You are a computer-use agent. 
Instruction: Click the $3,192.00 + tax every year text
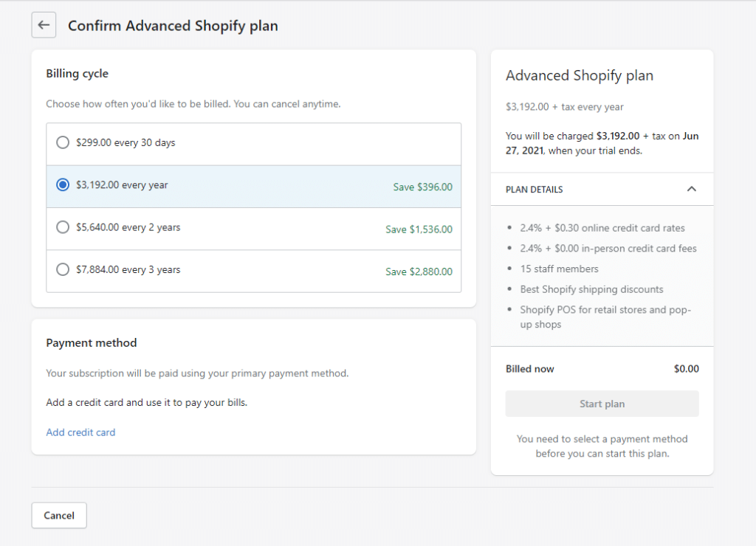tap(564, 107)
